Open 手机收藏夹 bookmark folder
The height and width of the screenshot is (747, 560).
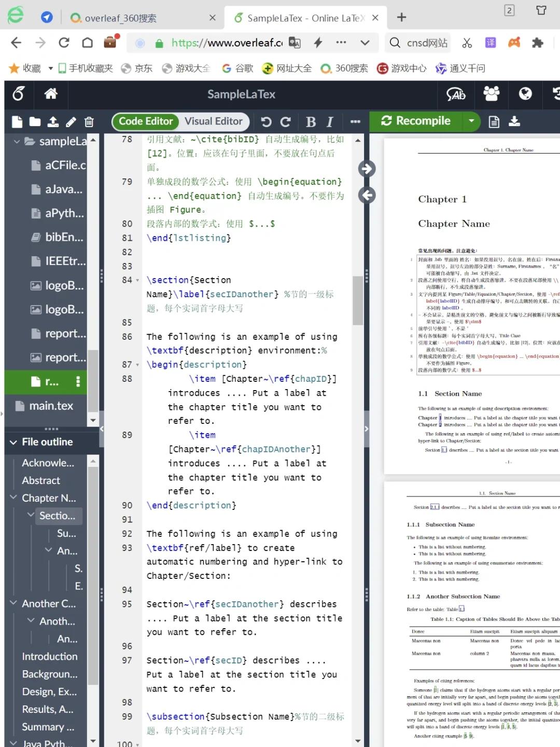point(86,68)
